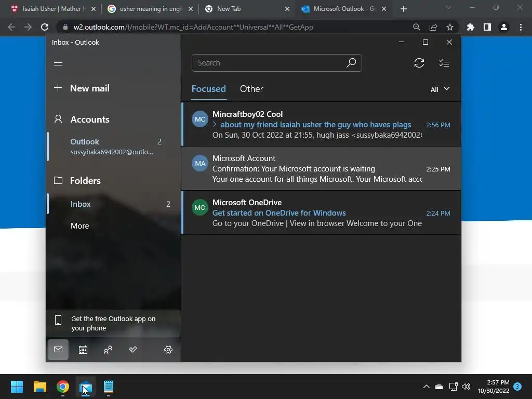Toggle Chrome side panel icon
The width and height of the screenshot is (532, 399).
coord(487,27)
